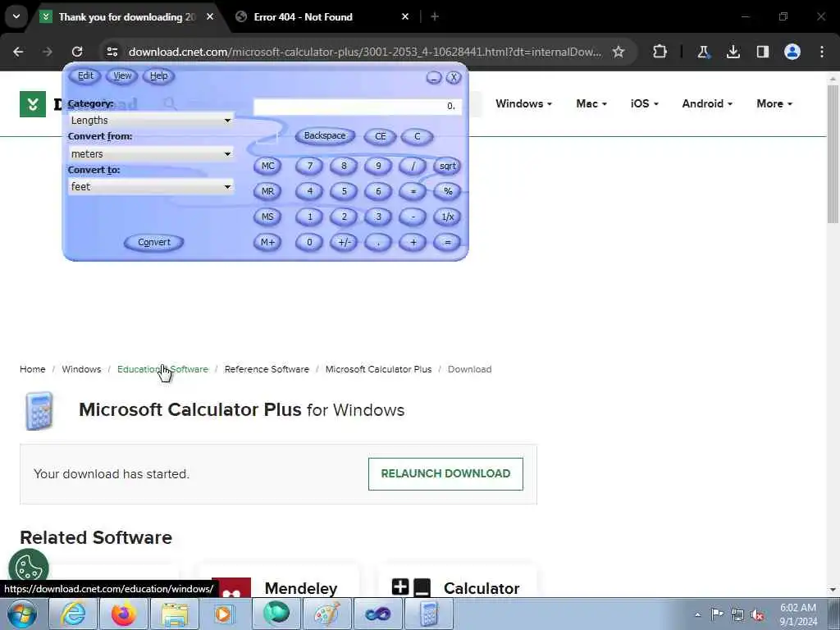Screen dimensions: 840x630
Task: Click the calculator +/- sign toggle key
Action: (344, 242)
